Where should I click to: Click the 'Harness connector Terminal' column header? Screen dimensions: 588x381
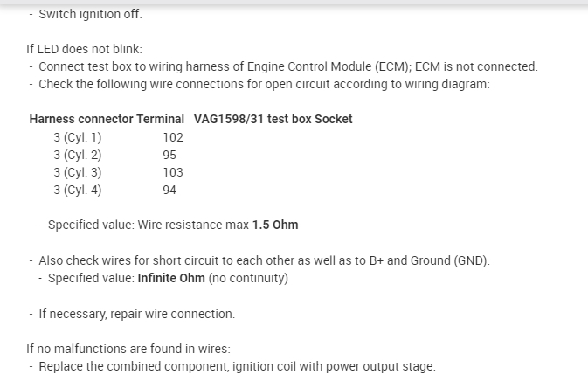[x=107, y=119]
